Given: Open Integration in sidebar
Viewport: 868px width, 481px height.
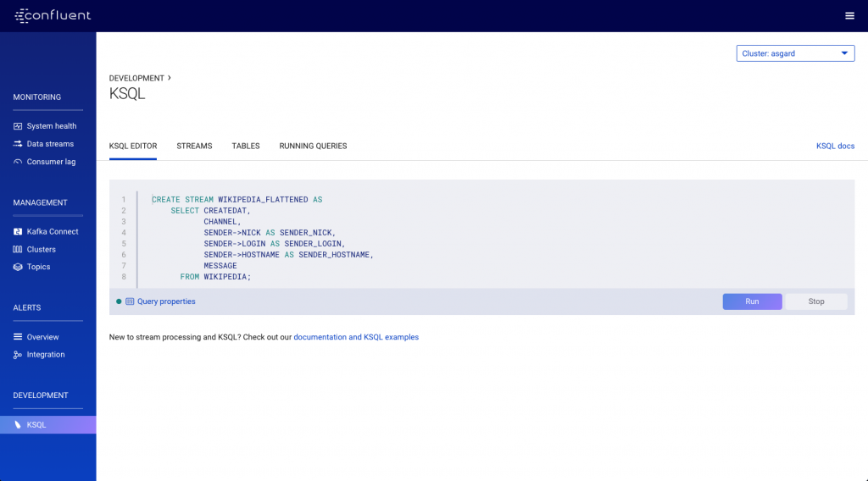Looking at the screenshot, I should click(46, 354).
